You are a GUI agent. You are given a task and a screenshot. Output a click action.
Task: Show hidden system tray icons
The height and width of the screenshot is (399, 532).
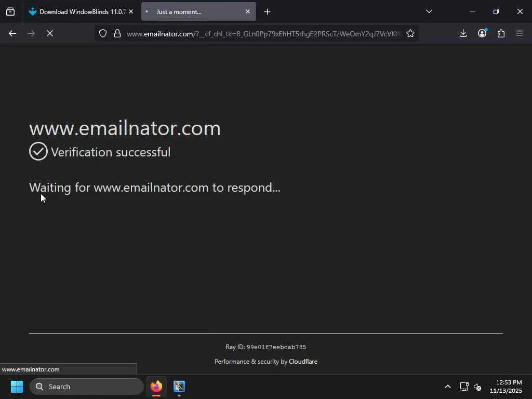click(x=448, y=387)
